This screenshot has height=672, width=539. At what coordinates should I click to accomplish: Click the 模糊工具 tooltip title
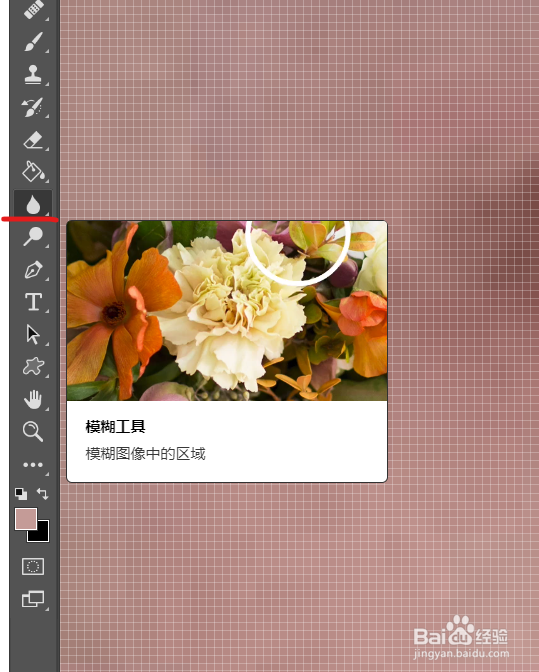[x=116, y=426]
